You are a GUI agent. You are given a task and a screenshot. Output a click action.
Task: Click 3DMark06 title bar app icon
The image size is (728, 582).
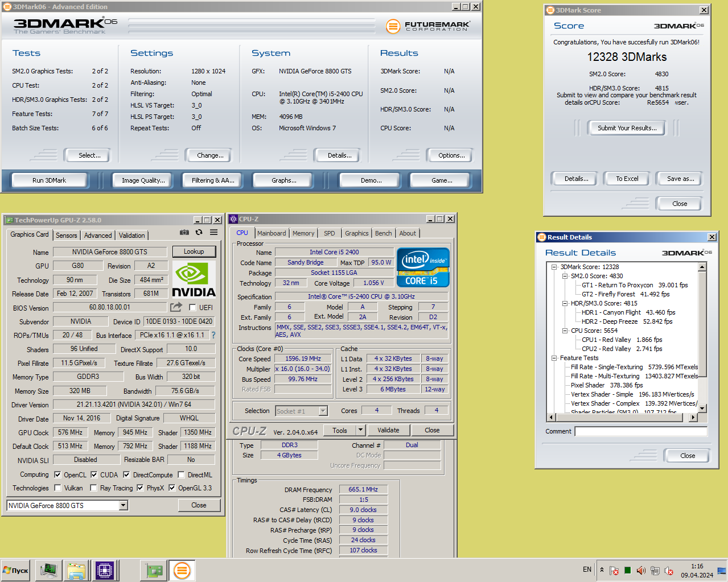[7, 7]
